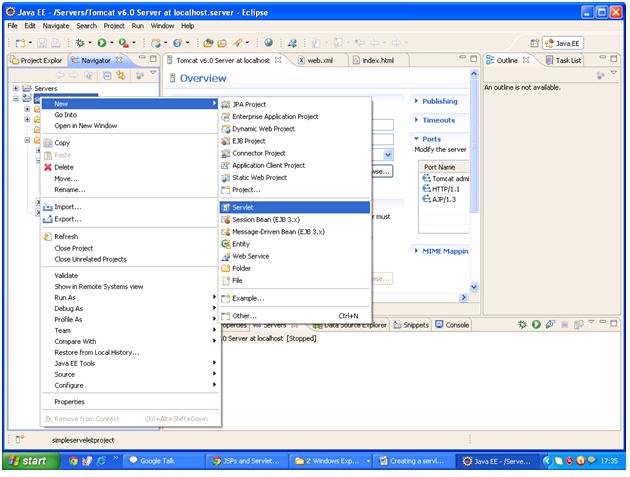This screenshot has width=630, height=477.
Task: Click the Connector Project icon
Action: [226, 153]
